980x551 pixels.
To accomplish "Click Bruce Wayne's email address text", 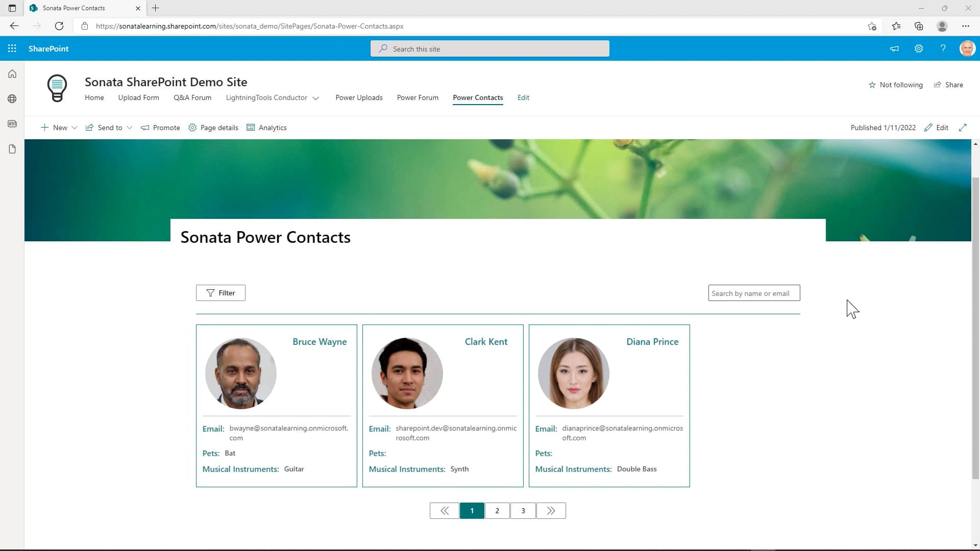I will coord(288,433).
